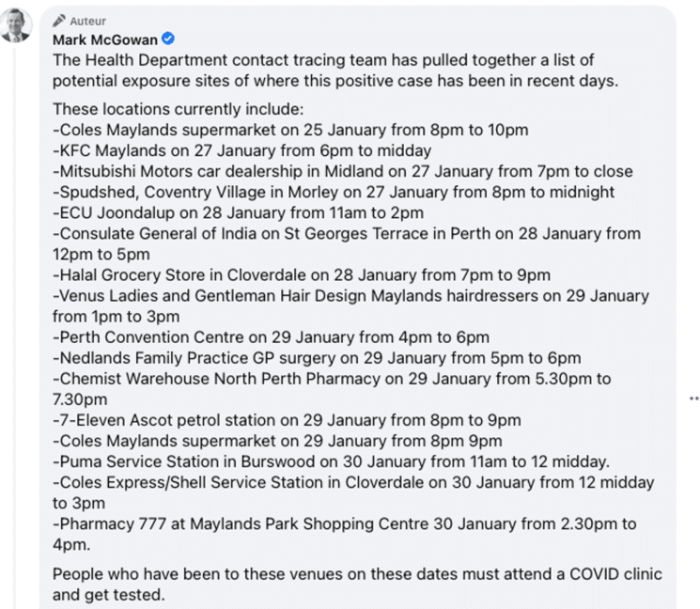
Task: Click the KFC Maylands exposure entry
Action: coord(241,150)
